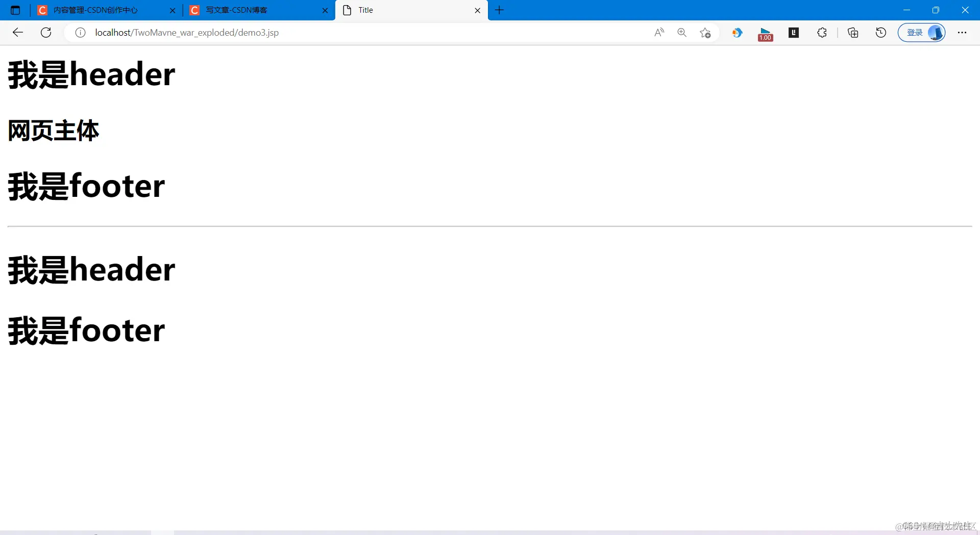This screenshot has height=535, width=980.
Task: Go back to the previous page
Action: pyautogui.click(x=18, y=33)
